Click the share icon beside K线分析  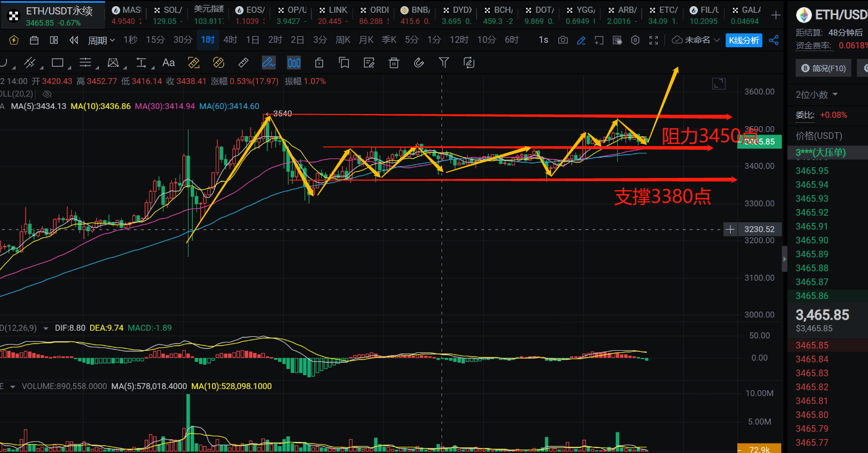click(x=773, y=40)
